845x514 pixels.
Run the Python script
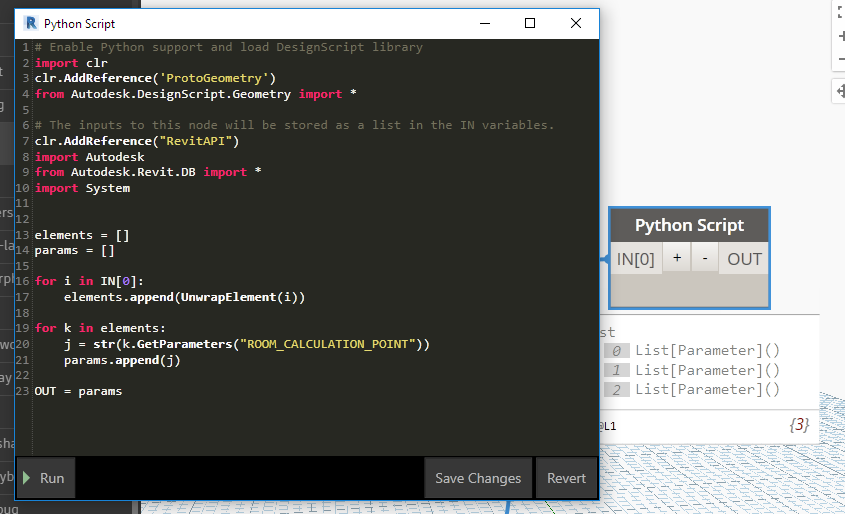pos(46,478)
